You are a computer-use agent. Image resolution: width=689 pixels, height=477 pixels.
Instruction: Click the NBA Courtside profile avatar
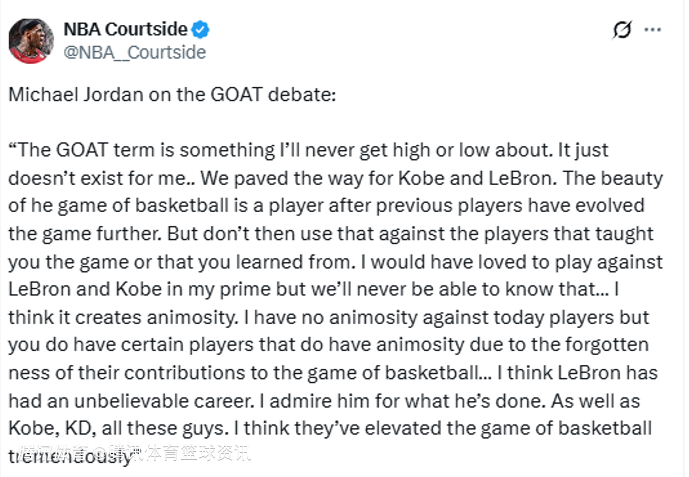pos(31,40)
